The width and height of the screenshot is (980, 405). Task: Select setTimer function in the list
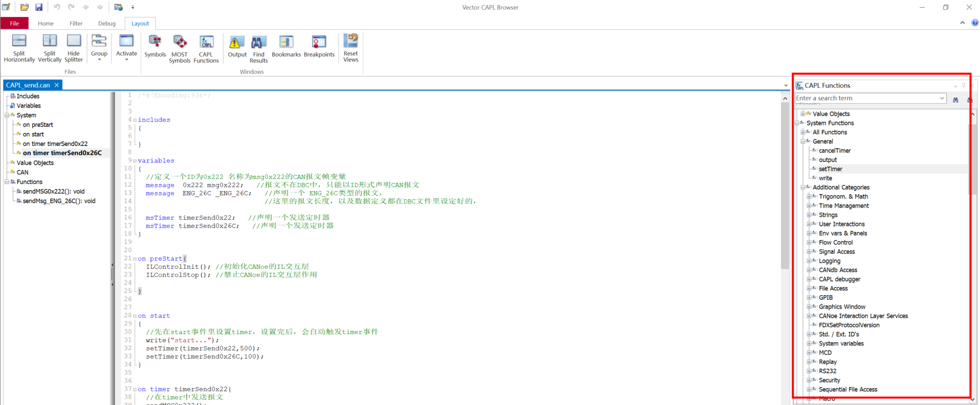coord(830,169)
